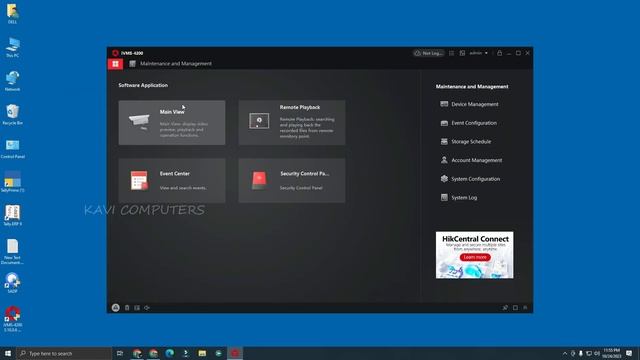Click the sound icon in bottom status bar
The height and width of the screenshot is (360, 640).
[147, 308]
